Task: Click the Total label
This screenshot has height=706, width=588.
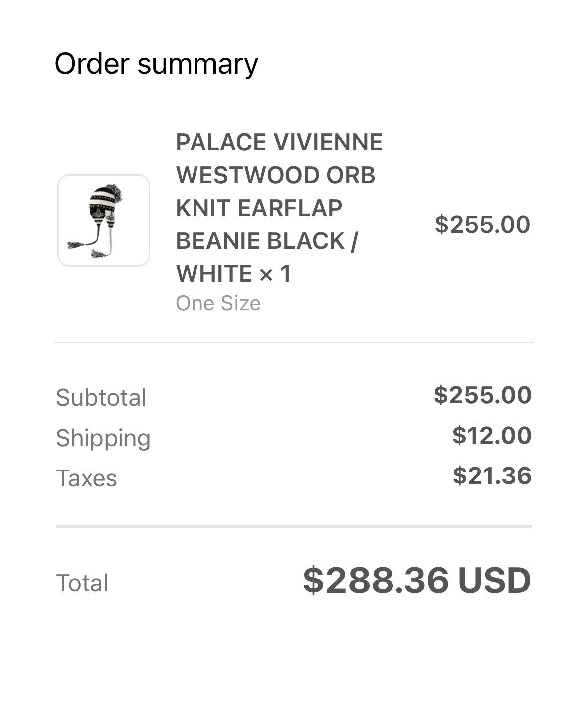Action: coord(82,583)
